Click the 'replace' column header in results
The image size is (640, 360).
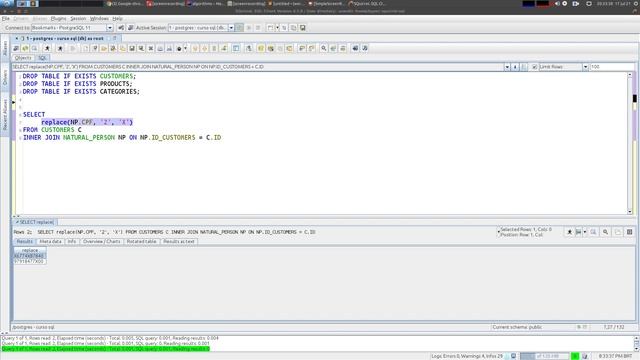[30, 250]
